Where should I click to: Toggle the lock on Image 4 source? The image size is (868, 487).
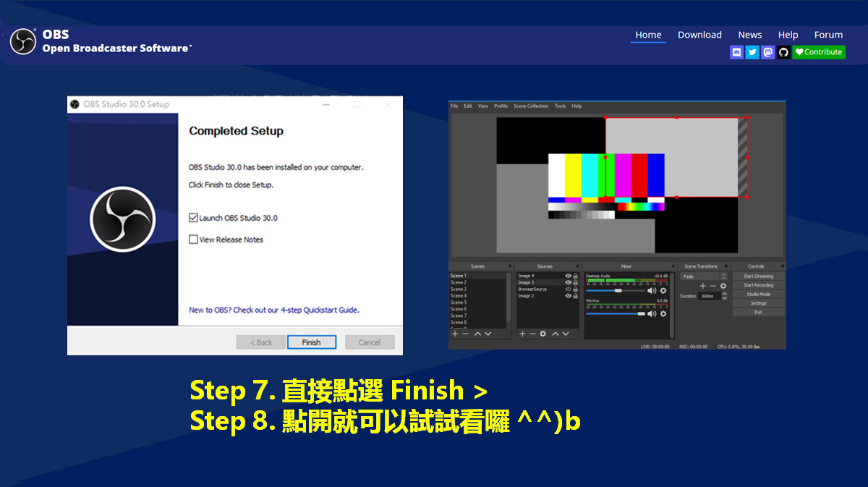576,276
